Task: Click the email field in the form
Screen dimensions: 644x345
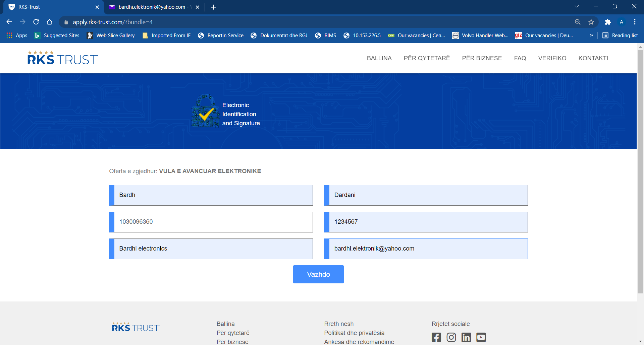Action: [x=426, y=249]
